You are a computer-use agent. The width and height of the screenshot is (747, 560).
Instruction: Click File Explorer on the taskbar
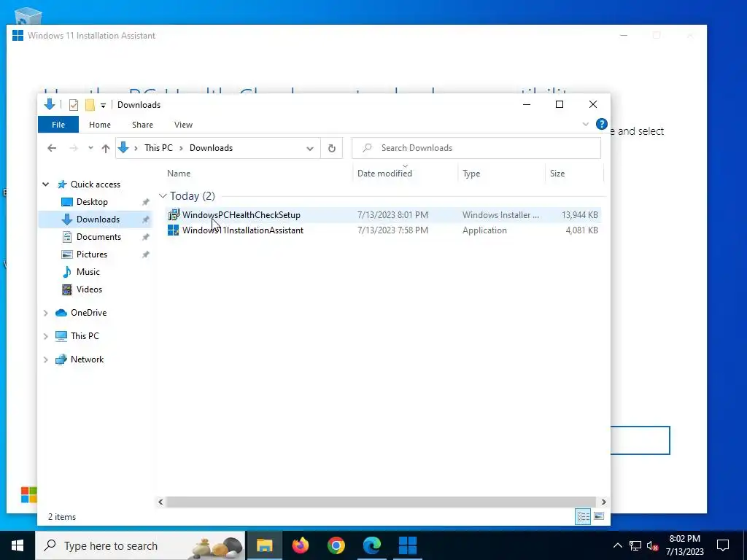pyautogui.click(x=264, y=545)
